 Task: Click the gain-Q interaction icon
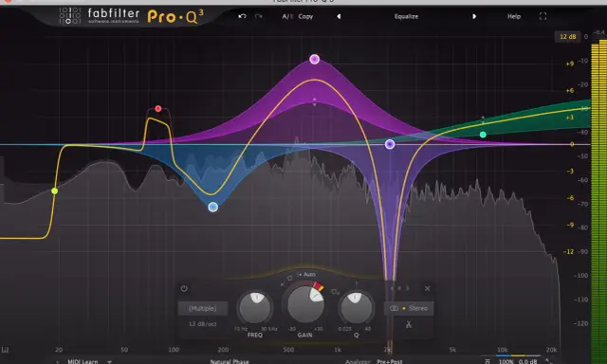click(335, 292)
